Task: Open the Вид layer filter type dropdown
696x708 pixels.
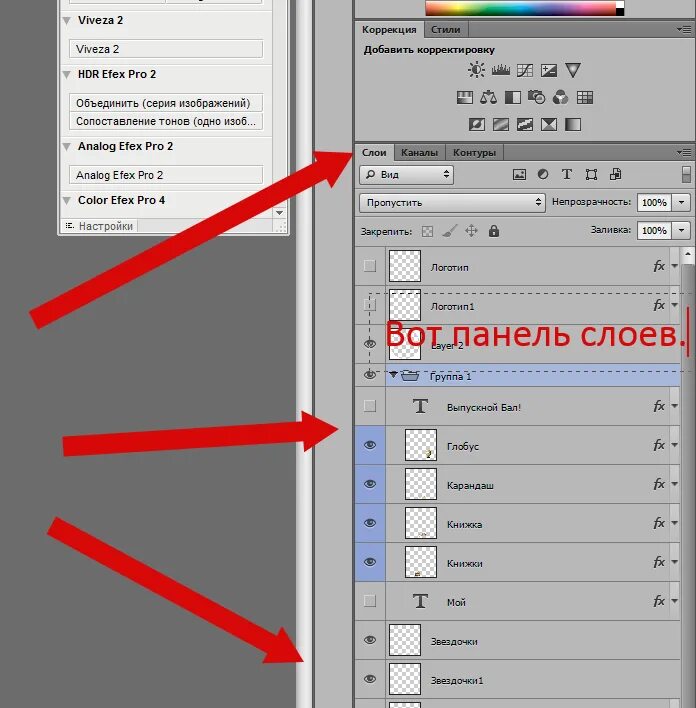Action: click(406, 175)
